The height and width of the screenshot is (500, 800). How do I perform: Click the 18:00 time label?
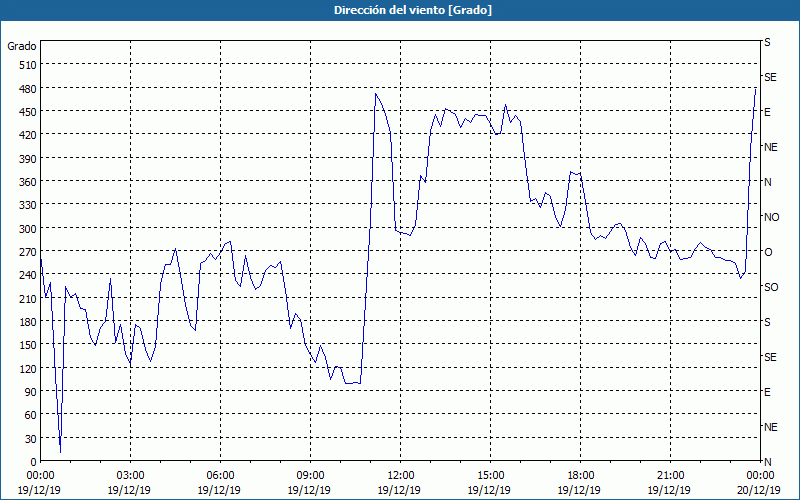pos(581,476)
